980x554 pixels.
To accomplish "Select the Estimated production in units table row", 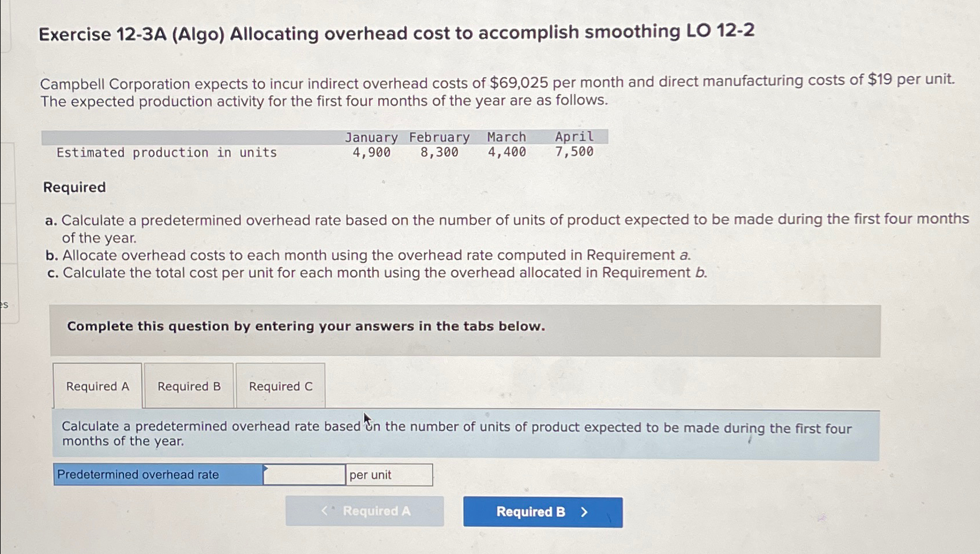I will click(167, 152).
